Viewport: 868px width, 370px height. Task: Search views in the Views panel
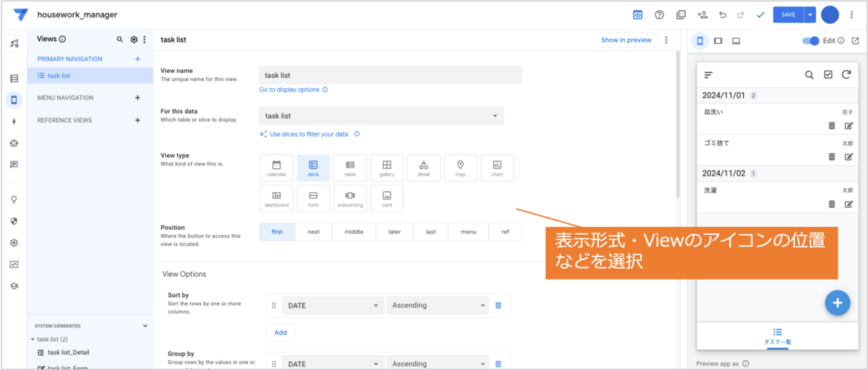click(120, 40)
